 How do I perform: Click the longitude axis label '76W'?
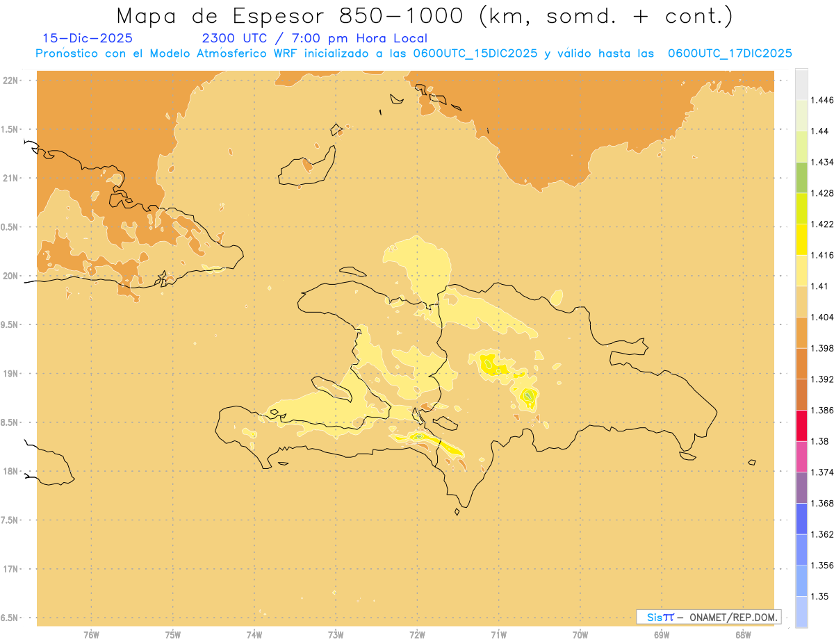(x=91, y=634)
